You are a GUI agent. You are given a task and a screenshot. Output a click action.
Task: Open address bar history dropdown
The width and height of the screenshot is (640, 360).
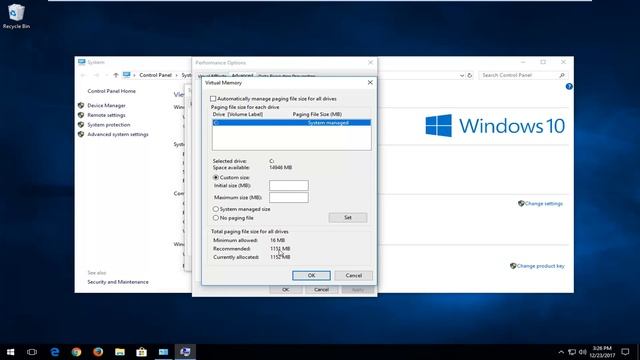coord(462,76)
